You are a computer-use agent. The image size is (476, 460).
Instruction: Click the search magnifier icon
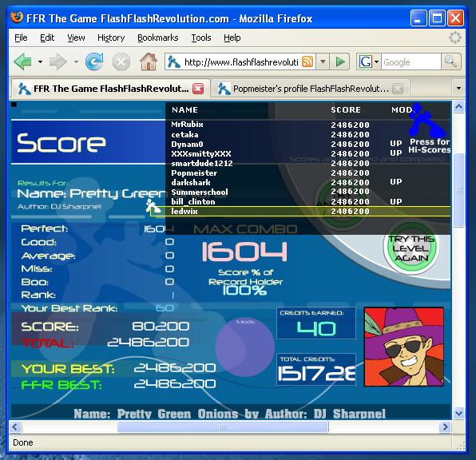[x=450, y=62]
